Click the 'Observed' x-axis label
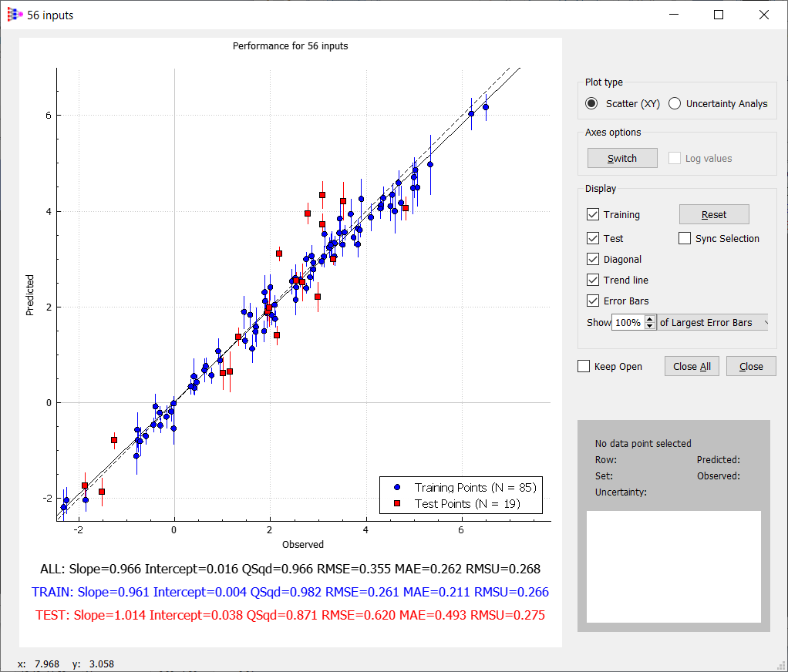The height and width of the screenshot is (672, 788). (x=302, y=544)
